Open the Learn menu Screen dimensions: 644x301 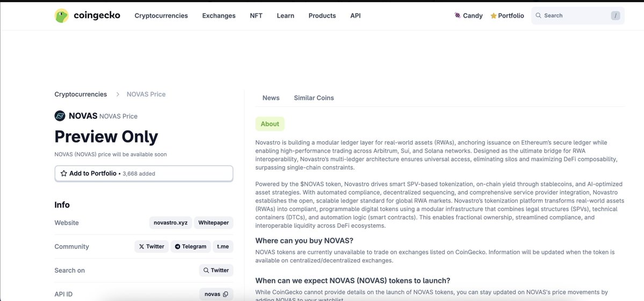point(285,16)
